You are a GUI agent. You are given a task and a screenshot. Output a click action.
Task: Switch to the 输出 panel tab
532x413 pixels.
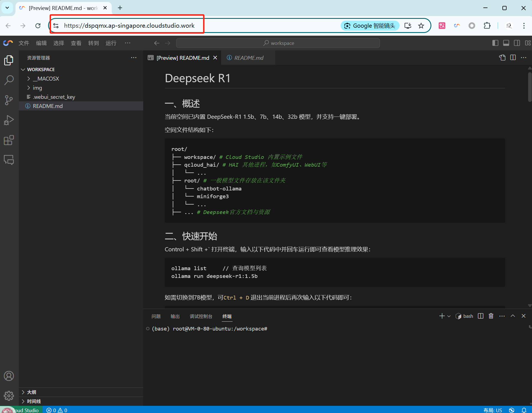click(x=175, y=316)
